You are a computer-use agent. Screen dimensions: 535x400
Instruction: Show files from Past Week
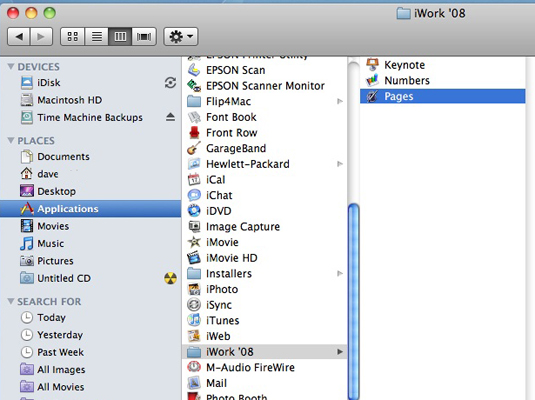90,352
